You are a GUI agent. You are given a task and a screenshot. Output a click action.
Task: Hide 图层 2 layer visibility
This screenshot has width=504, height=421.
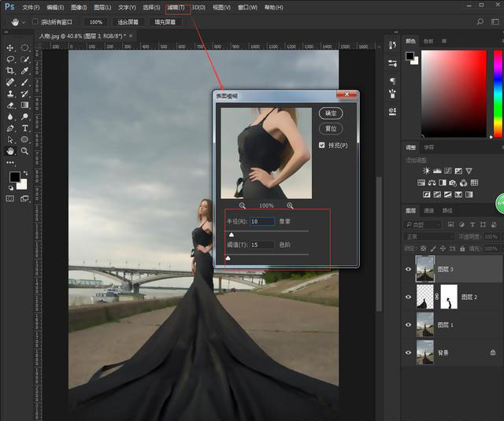(x=408, y=297)
